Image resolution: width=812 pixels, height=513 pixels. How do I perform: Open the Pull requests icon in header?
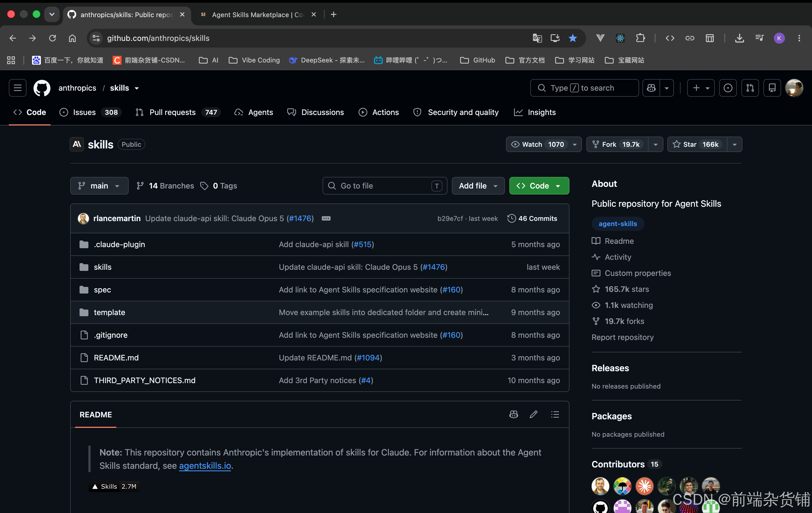click(x=750, y=88)
